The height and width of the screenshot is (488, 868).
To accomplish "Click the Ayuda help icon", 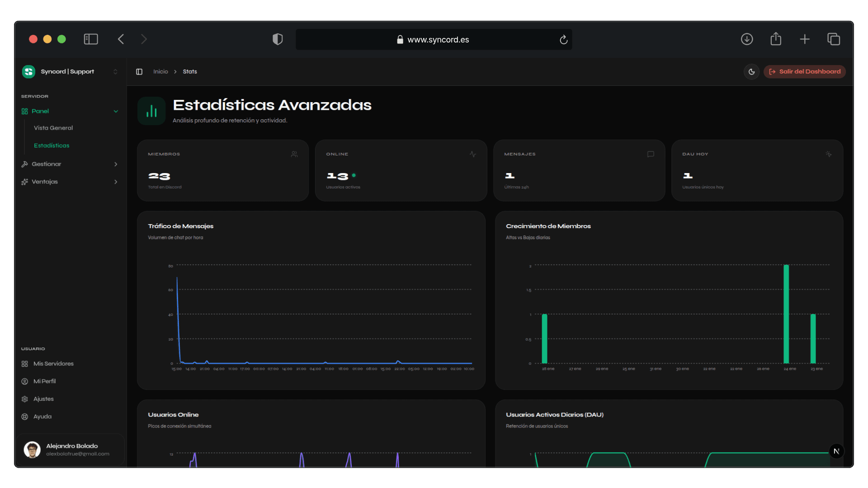I will 25,417.
